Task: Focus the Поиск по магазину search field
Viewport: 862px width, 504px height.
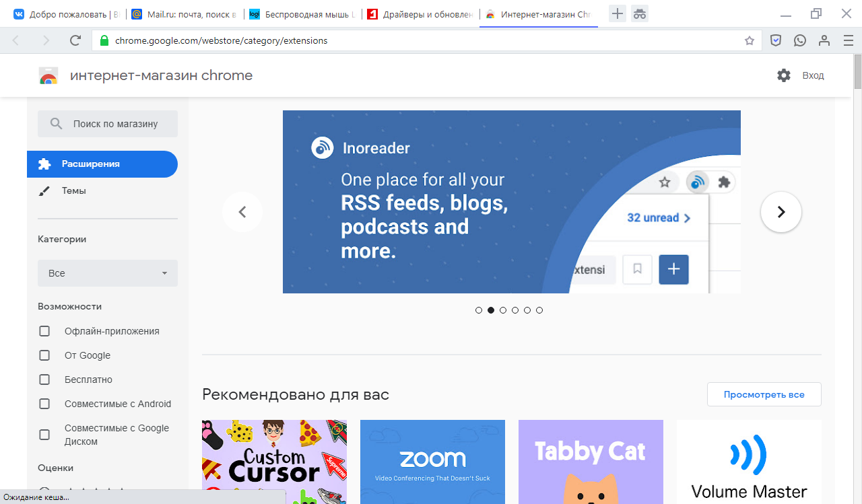Action: [x=114, y=124]
